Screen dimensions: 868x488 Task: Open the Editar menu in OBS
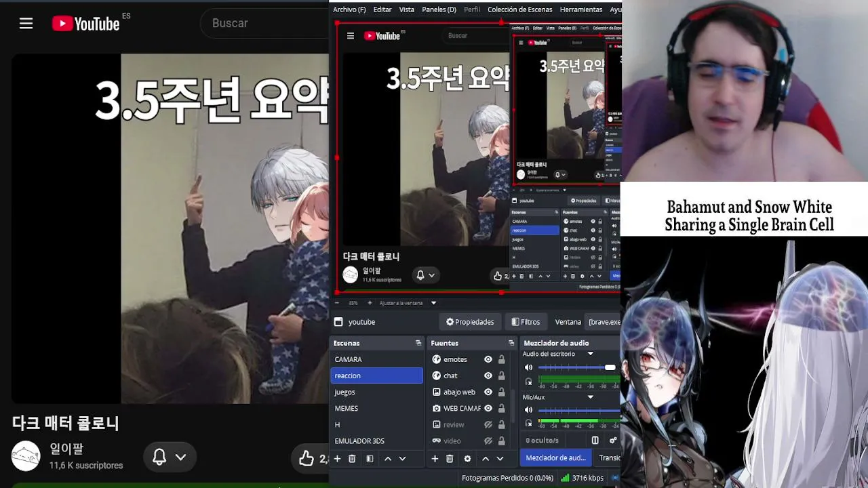pyautogui.click(x=382, y=9)
